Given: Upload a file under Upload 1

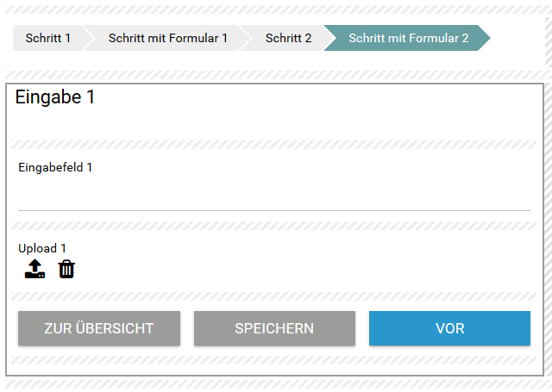Looking at the screenshot, I should click(x=34, y=270).
